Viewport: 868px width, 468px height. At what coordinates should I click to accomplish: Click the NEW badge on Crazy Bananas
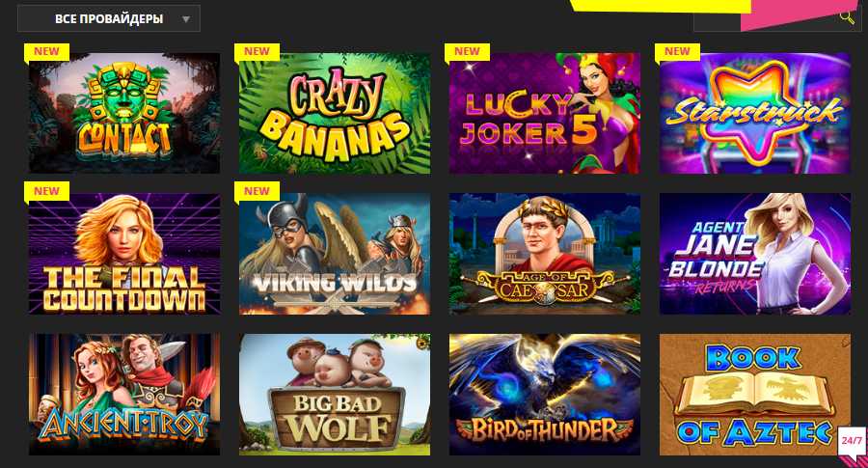(x=257, y=51)
